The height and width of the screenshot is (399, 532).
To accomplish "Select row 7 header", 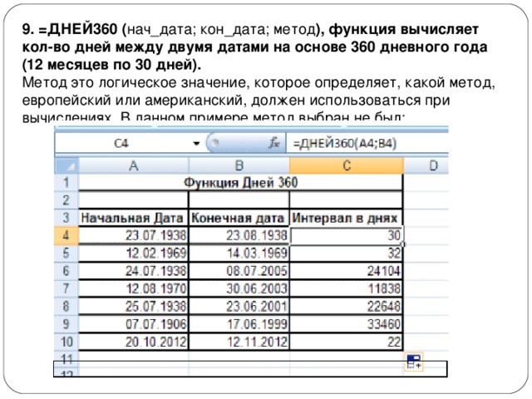I will click(66, 288).
